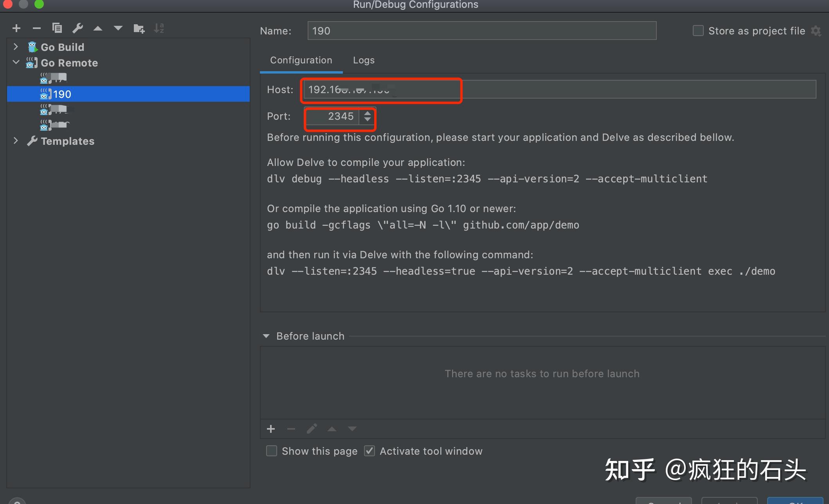Increment the Port value

[367, 113]
